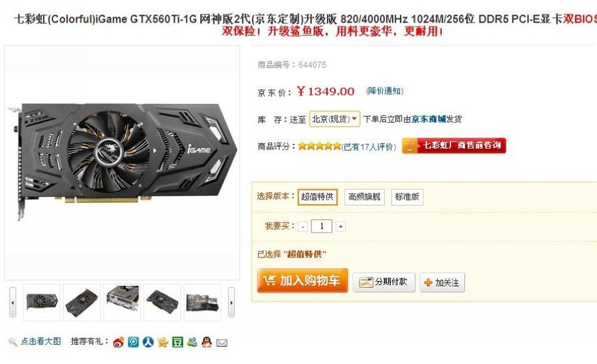Screen dimensions: 597x364
Task: Share via email envelope icon
Action: click(x=222, y=343)
